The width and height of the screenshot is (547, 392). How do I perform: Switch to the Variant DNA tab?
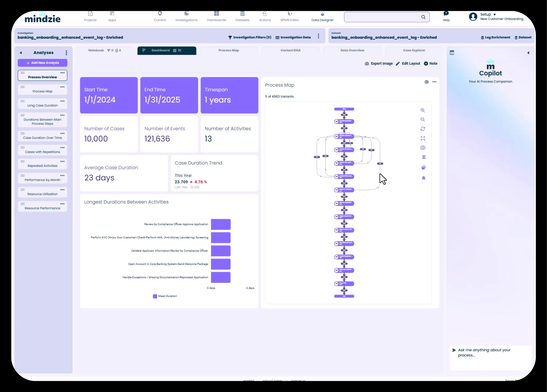(x=290, y=51)
